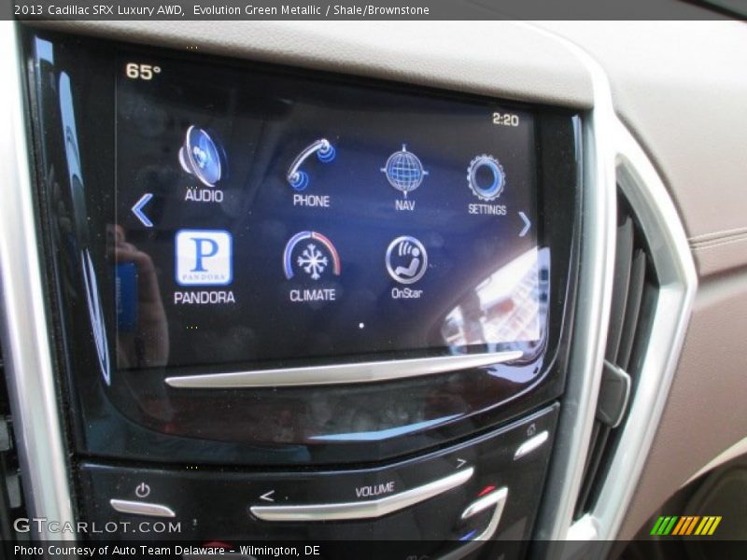747x560 pixels.
Task: Go to next page with right arrow
Action: click(525, 224)
